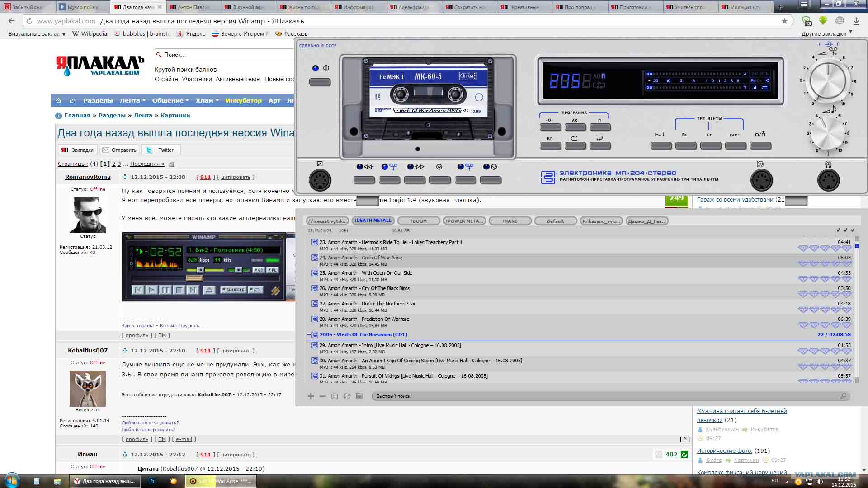Click the Закладки bookmark icon button
Image resolution: width=868 pixels, height=488 pixels.
[77, 150]
